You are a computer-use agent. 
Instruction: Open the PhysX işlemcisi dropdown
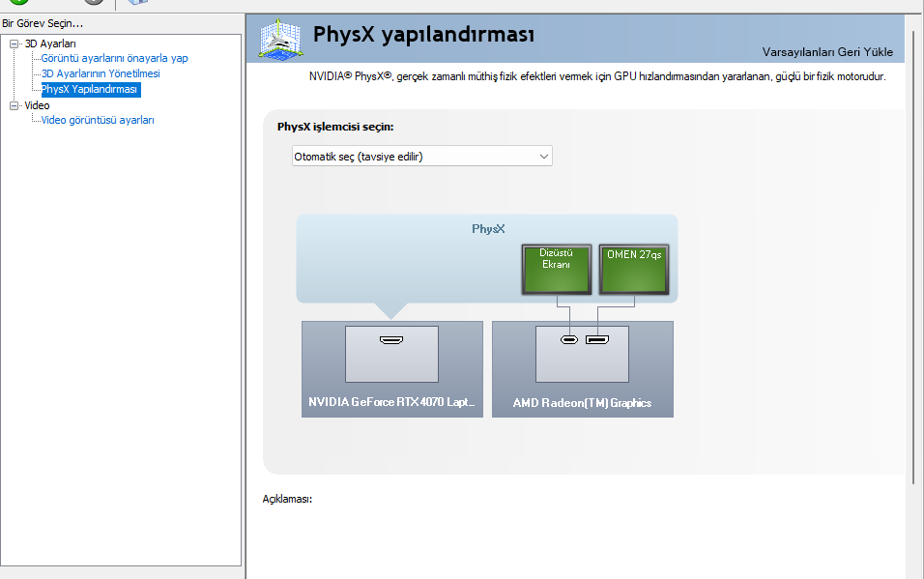coord(422,157)
